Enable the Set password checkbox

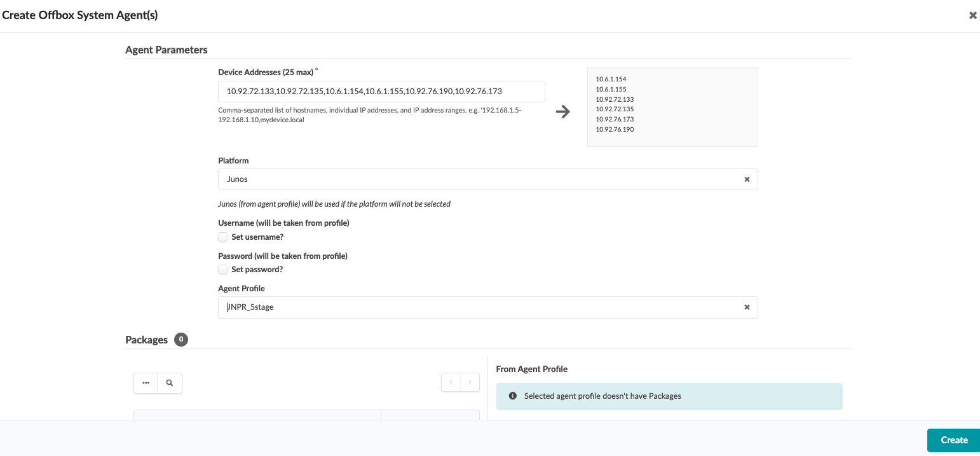(223, 270)
